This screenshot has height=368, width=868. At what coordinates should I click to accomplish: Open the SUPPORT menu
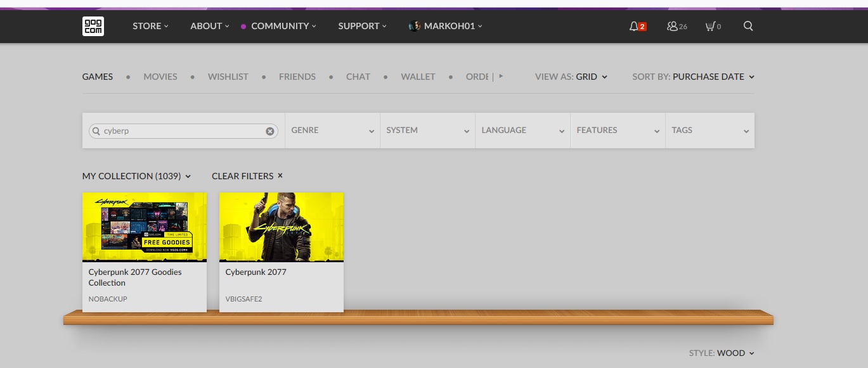click(362, 26)
